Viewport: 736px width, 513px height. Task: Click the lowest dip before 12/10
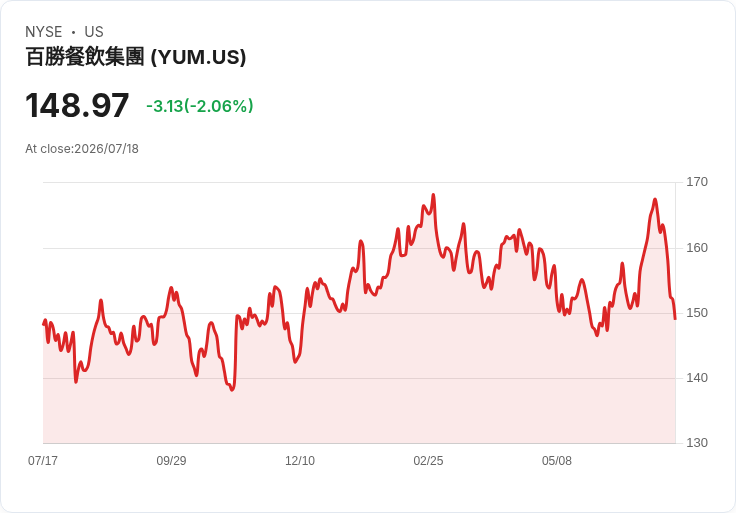232,390
